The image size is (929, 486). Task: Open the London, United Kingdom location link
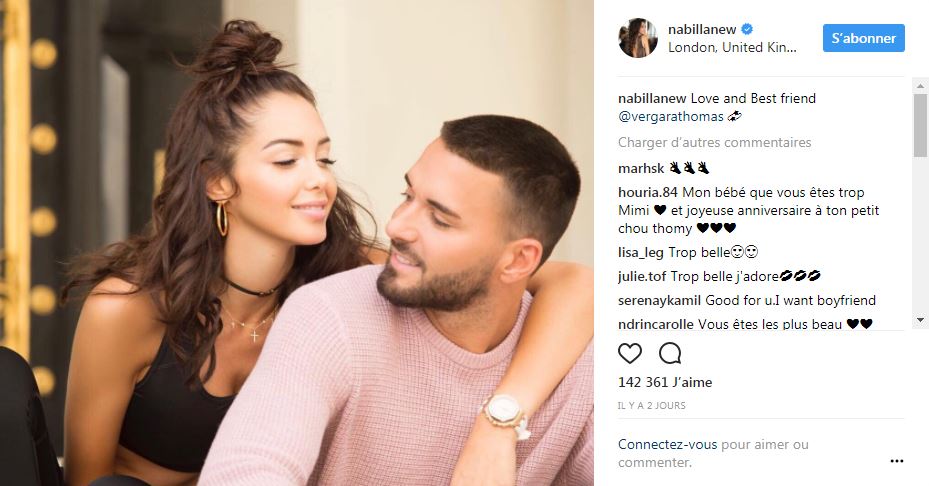click(x=732, y=47)
